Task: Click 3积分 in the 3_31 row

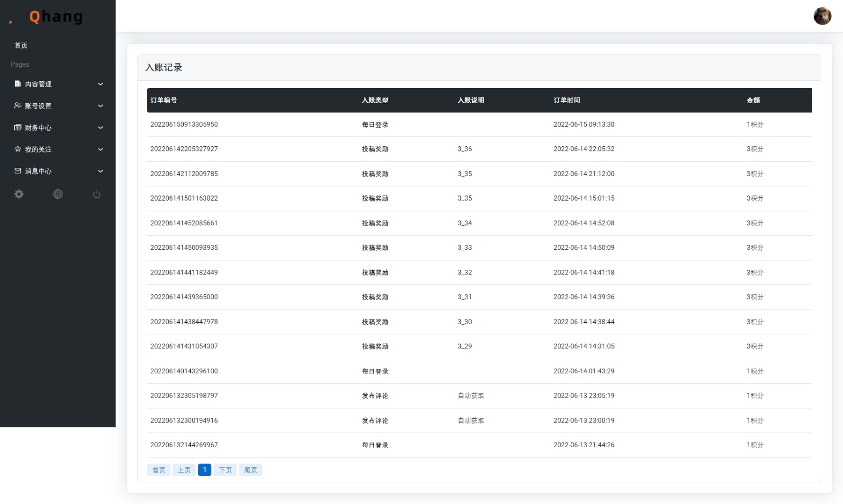Action: pos(755,297)
